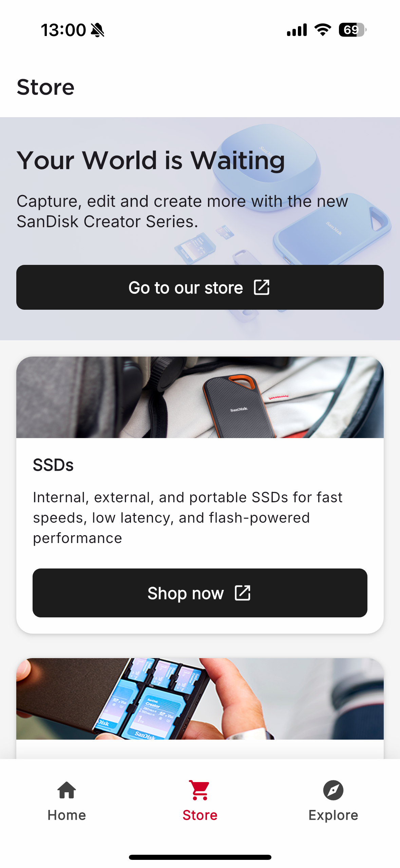The height and width of the screenshot is (868, 400).
Task: Select the Store tab label
Action: click(x=200, y=815)
